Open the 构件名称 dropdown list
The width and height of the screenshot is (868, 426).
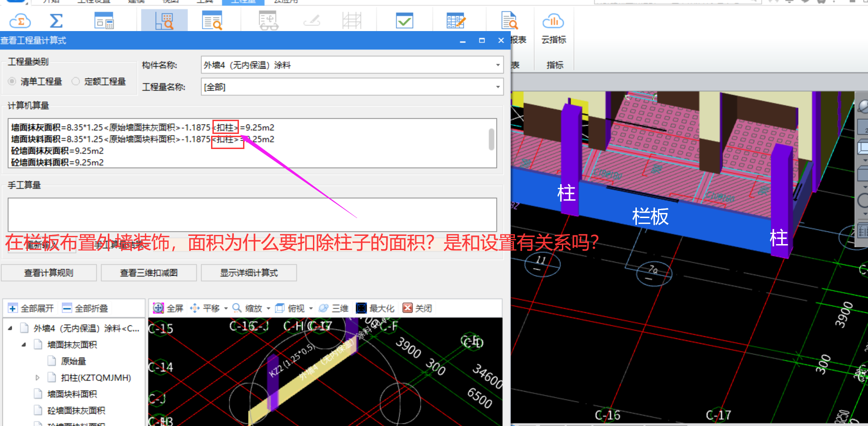(x=498, y=65)
